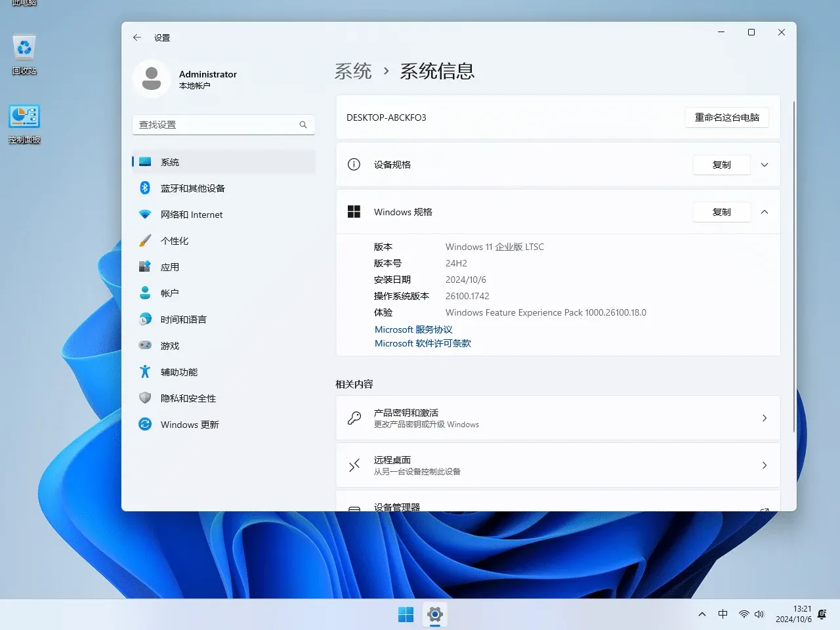Select 系统 in the settings sidebar
This screenshot has width=840, height=630.
pyautogui.click(x=170, y=161)
